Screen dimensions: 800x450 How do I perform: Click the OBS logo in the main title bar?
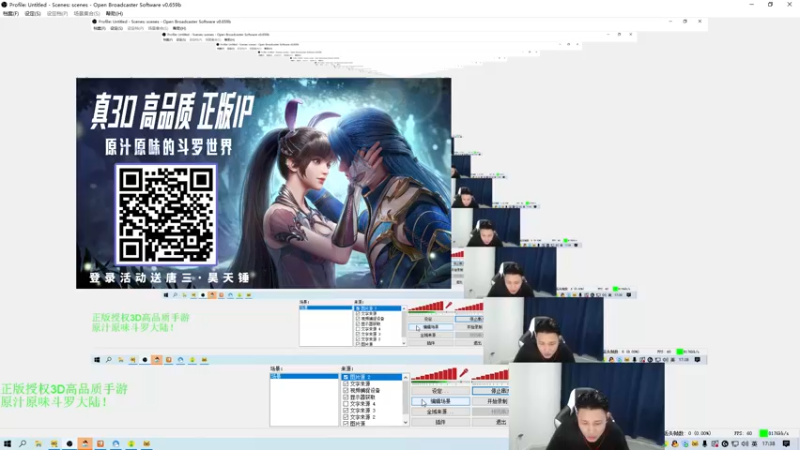click(x=4, y=5)
